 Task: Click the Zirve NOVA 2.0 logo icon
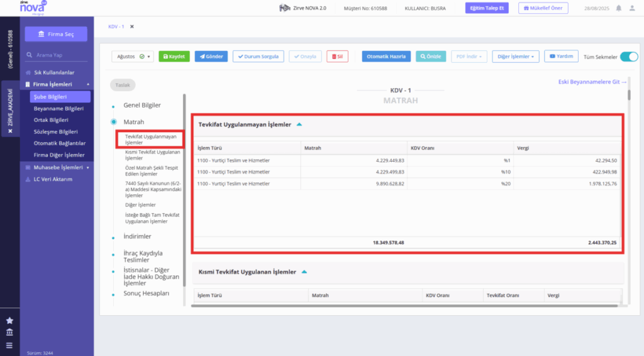tap(285, 8)
